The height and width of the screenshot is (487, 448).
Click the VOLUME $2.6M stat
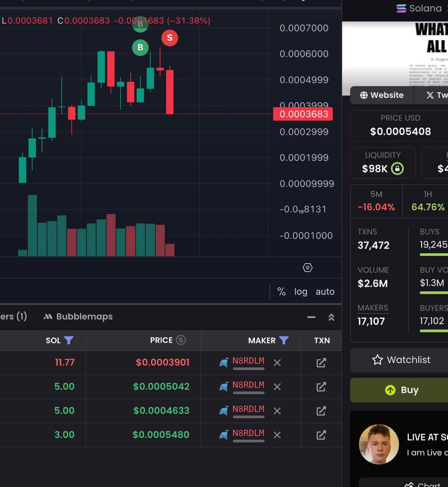point(373,277)
